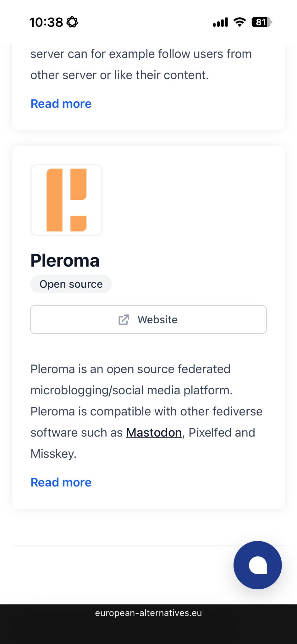Tap the cellular signal bars icon
The height and width of the screenshot is (644, 297).
pyautogui.click(x=220, y=22)
